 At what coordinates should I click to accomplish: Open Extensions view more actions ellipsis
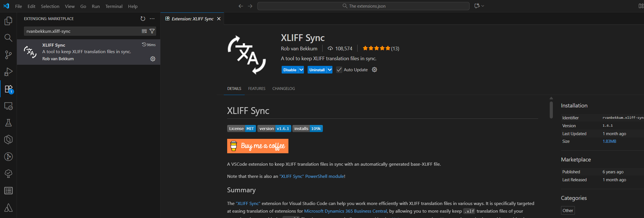point(152,19)
